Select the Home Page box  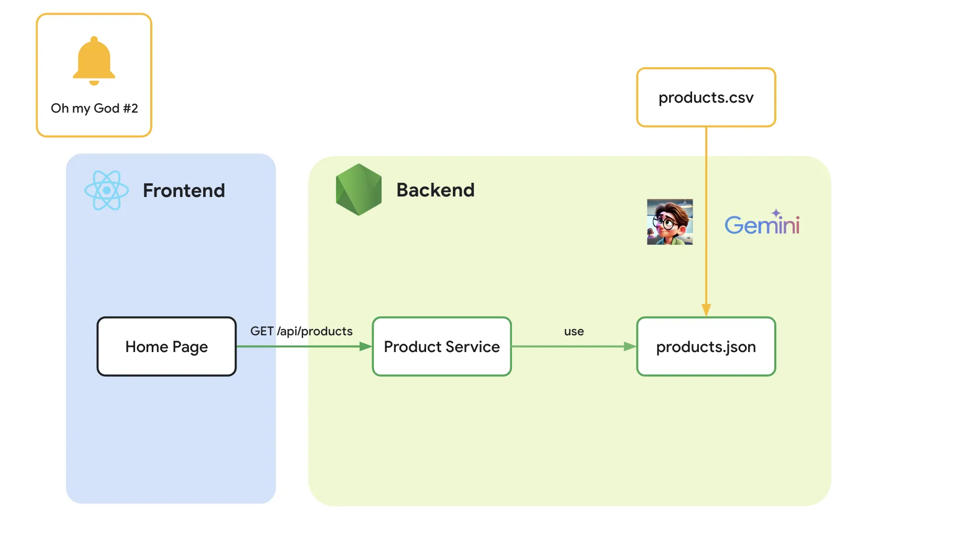click(x=166, y=346)
